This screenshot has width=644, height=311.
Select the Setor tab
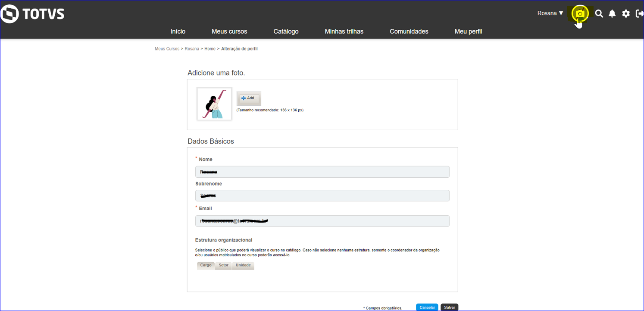coord(223,265)
